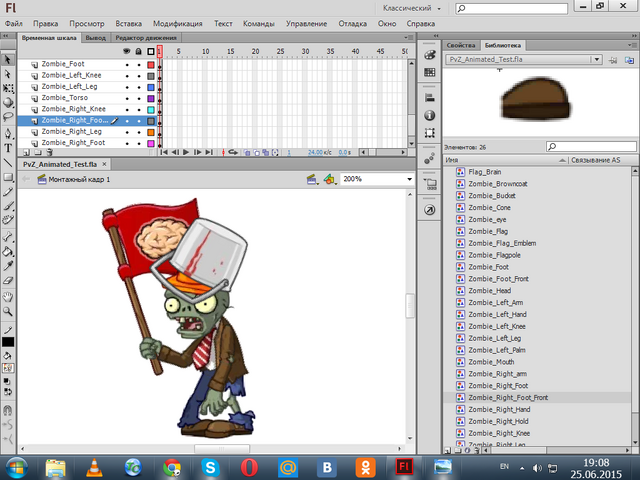Go to first frame button
The height and width of the screenshot is (480, 640).
[x=164, y=152]
